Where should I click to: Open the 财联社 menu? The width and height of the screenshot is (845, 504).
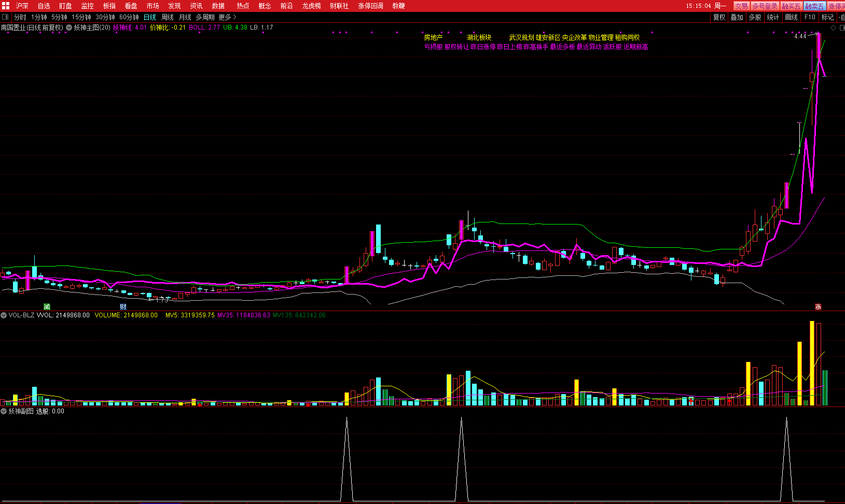pyautogui.click(x=339, y=6)
